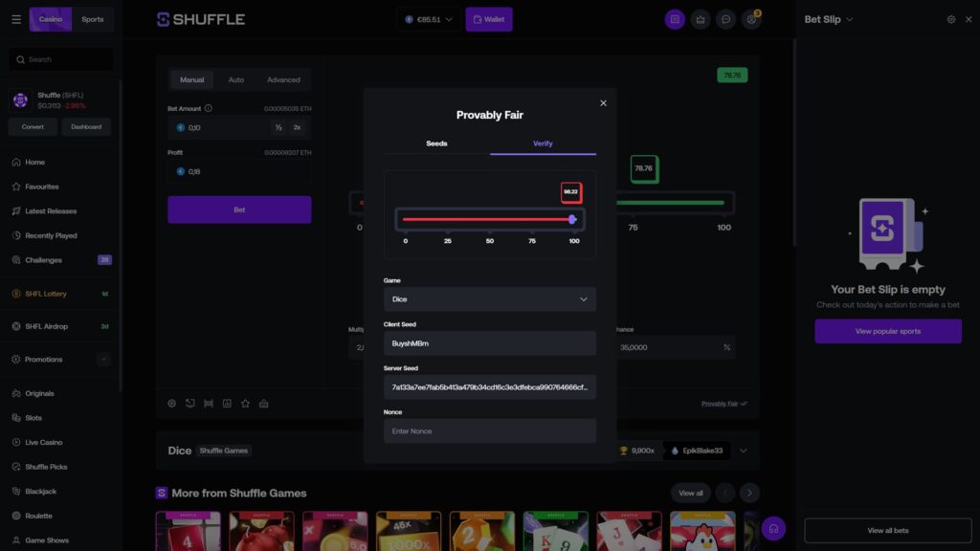Open the rewards gift icon in header
This screenshot has height=551, width=980.
tap(700, 19)
